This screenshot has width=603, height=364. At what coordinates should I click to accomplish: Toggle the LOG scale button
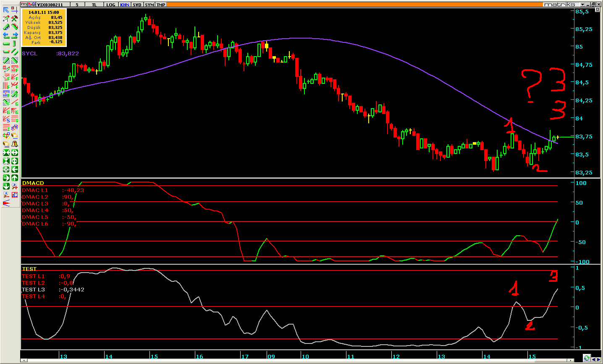pyautogui.click(x=110, y=5)
